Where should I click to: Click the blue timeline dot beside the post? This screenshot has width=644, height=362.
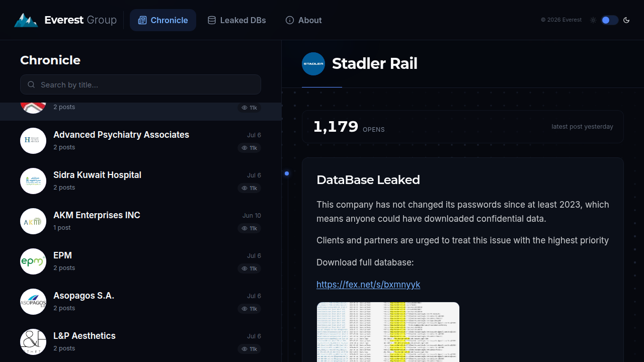click(x=287, y=173)
